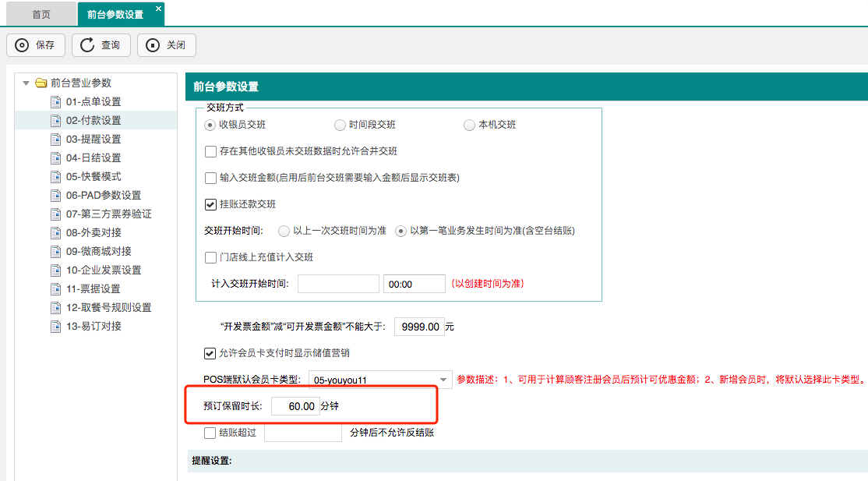Select 05-快餐模式 in the sidebar

[93, 177]
